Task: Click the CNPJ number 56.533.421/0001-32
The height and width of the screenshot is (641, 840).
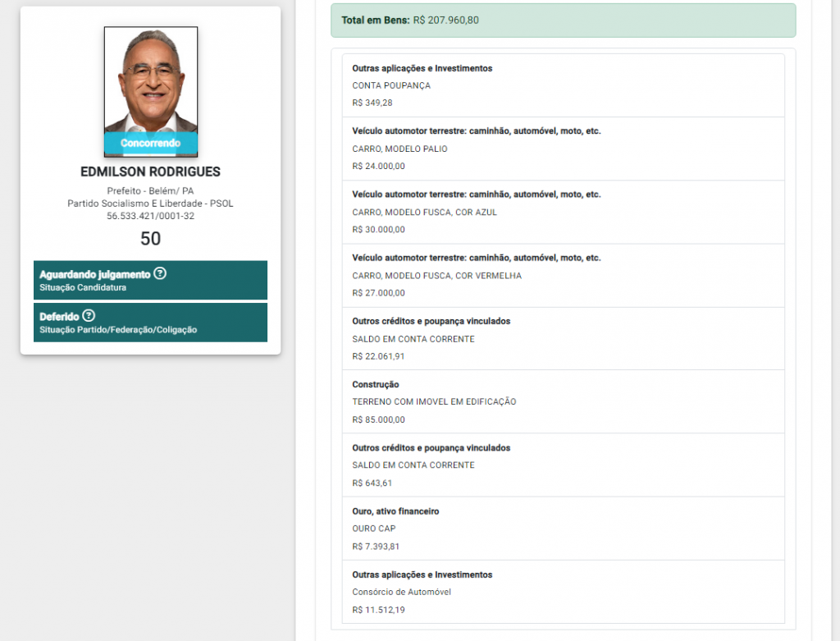Action: pyautogui.click(x=150, y=216)
